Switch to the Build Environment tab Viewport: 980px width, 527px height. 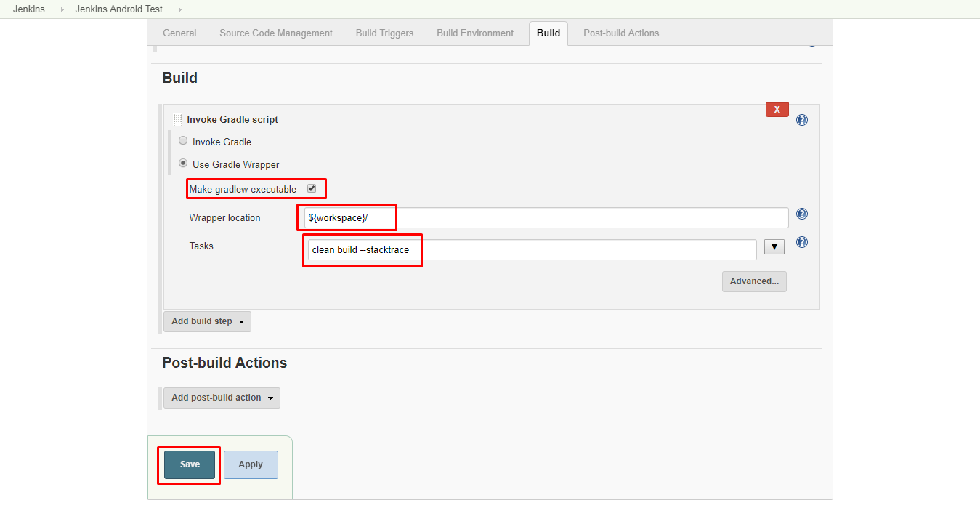coord(475,33)
